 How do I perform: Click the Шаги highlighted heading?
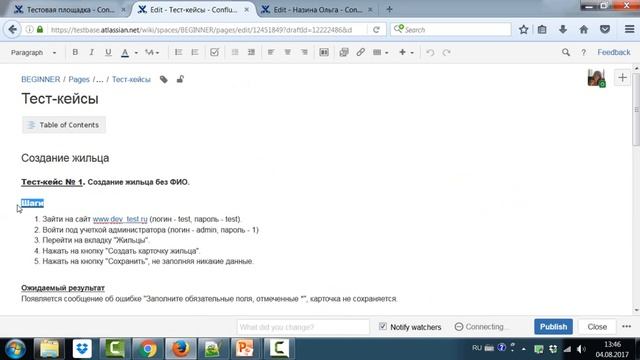[32, 203]
